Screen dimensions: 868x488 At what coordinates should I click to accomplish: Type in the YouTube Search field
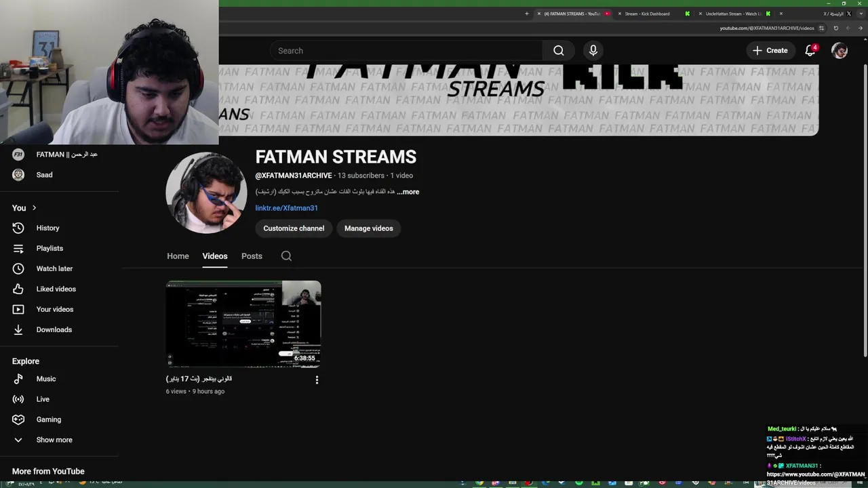pyautogui.click(x=407, y=51)
